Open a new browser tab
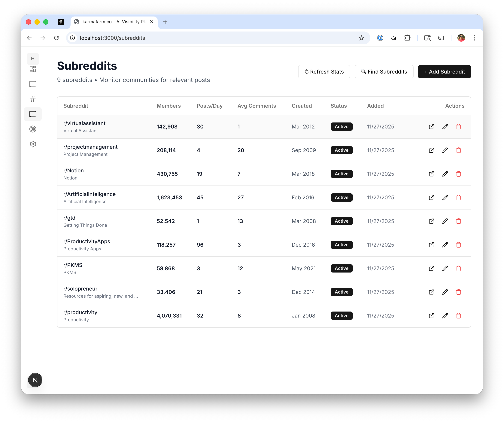 [165, 22]
